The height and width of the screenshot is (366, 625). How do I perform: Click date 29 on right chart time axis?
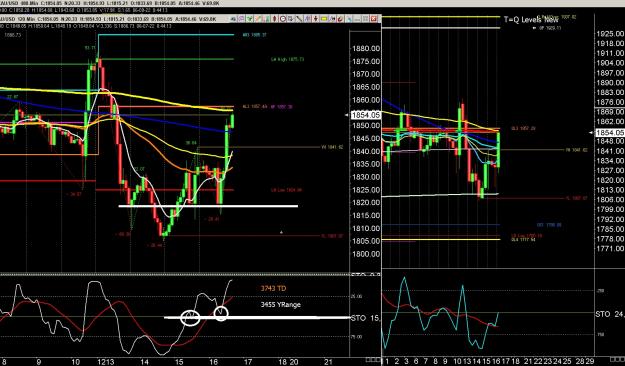coord(591,362)
